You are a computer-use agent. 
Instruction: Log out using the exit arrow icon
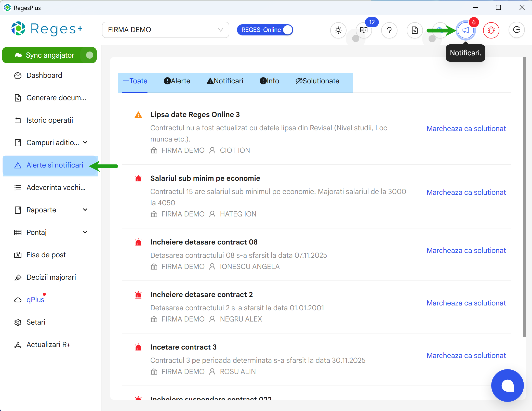pos(516,30)
